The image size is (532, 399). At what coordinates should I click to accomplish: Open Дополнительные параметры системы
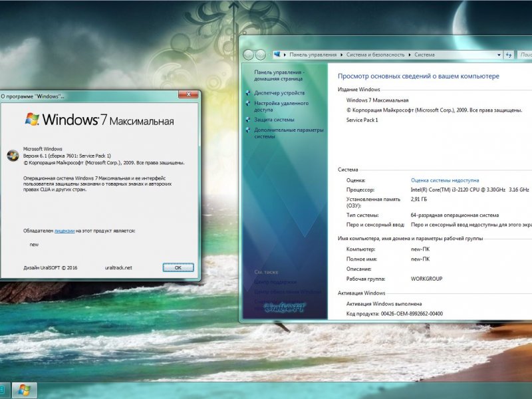[x=289, y=133]
